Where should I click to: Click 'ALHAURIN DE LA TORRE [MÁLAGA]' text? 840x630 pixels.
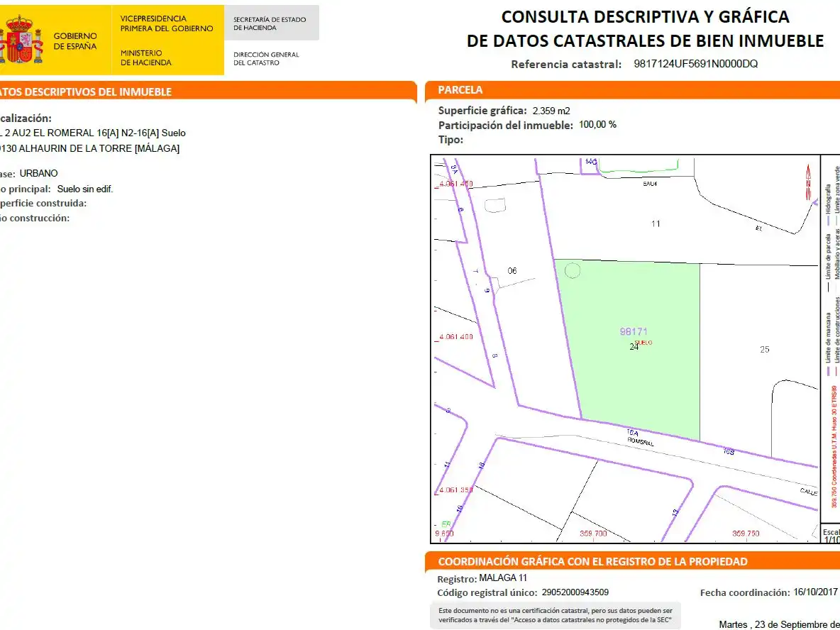99,148
